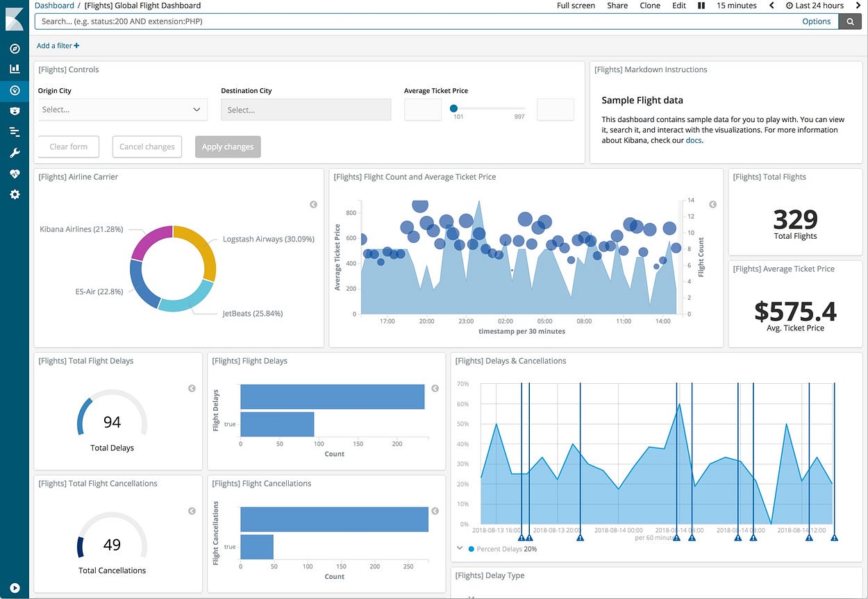Click Share in the top menu
Viewport: 868px width, 599px height.
(617, 6)
